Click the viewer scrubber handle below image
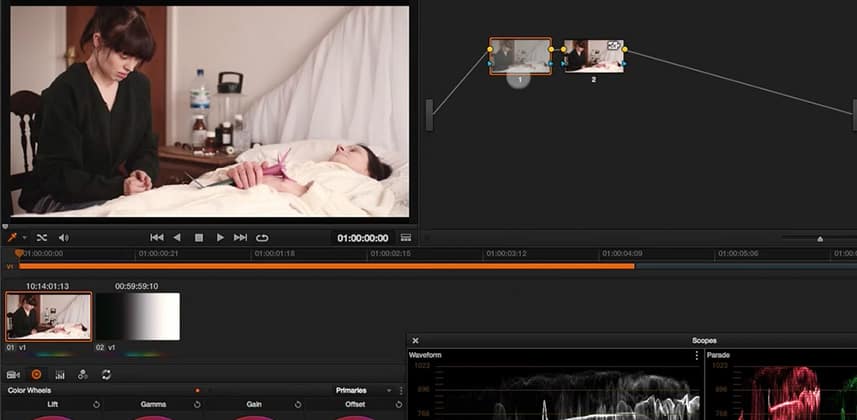This screenshot has width=857, height=420. pos(5,226)
